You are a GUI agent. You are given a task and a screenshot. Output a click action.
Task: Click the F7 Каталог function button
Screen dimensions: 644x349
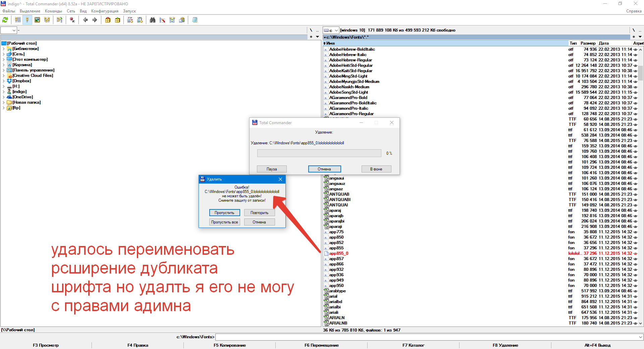point(413,345)
